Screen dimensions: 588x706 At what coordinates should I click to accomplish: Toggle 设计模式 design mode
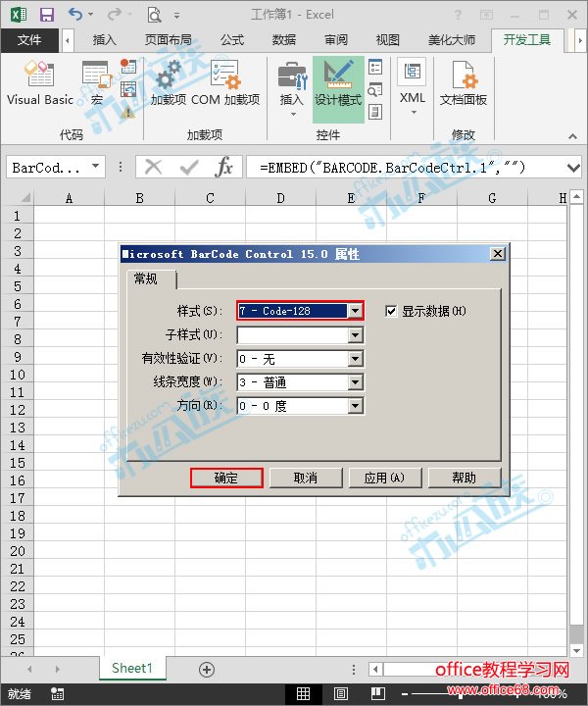(x=338, y=88)
